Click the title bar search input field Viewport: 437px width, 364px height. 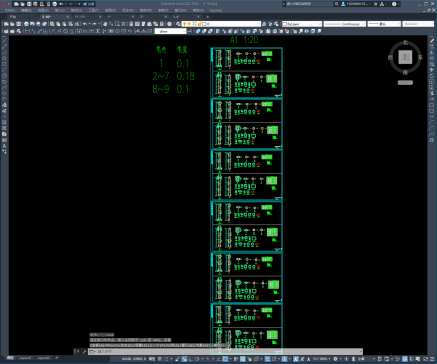[x=309, y=4]
